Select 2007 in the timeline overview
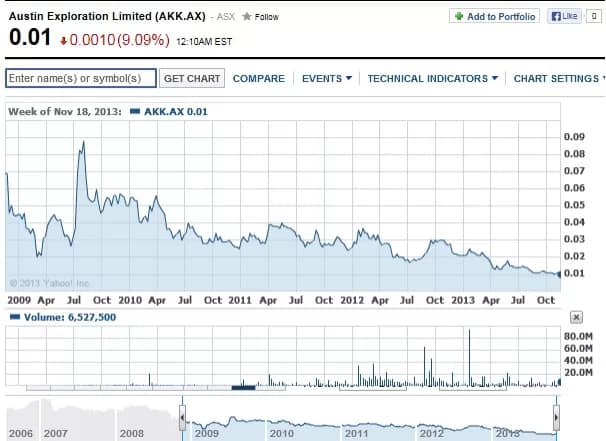This screenshot has width=606, height=441. (55, 434)
